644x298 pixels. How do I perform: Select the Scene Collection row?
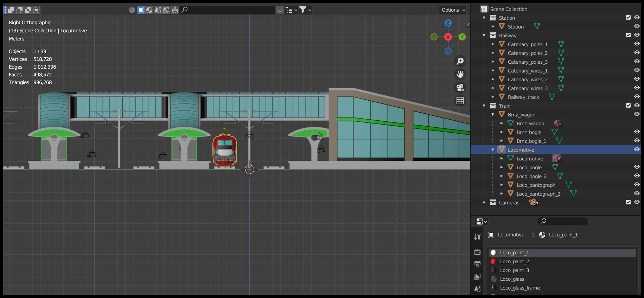556,9
